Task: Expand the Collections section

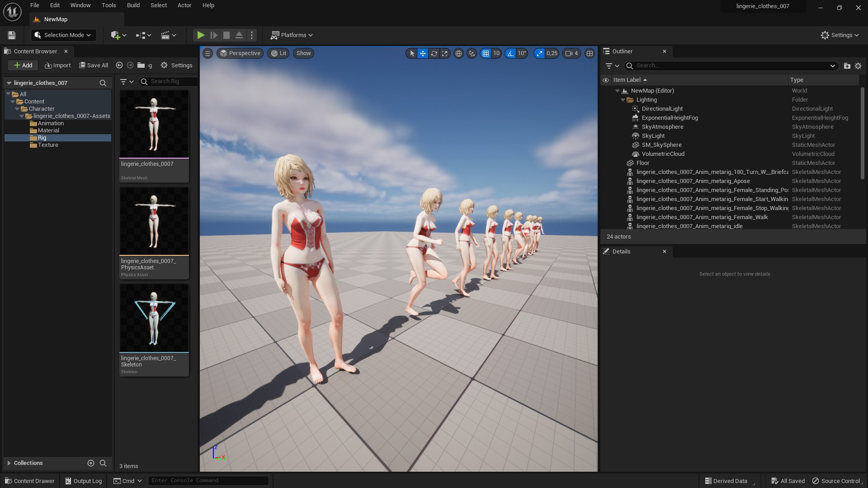Action: click(x=9, y=463)
